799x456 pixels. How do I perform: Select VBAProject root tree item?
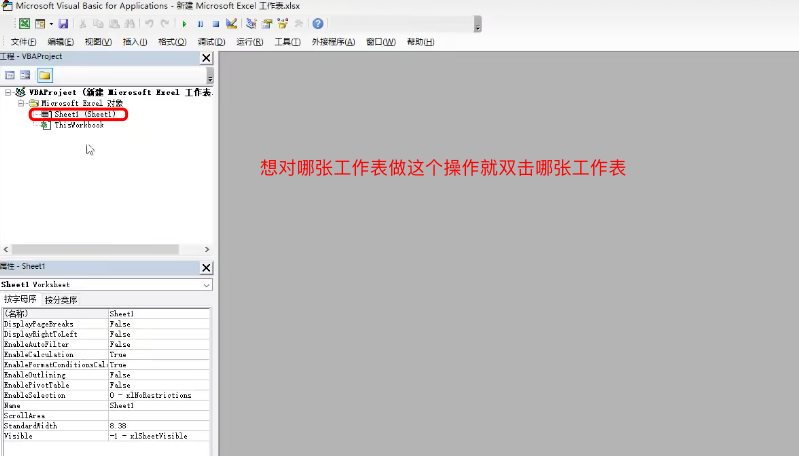coord(120,92)
